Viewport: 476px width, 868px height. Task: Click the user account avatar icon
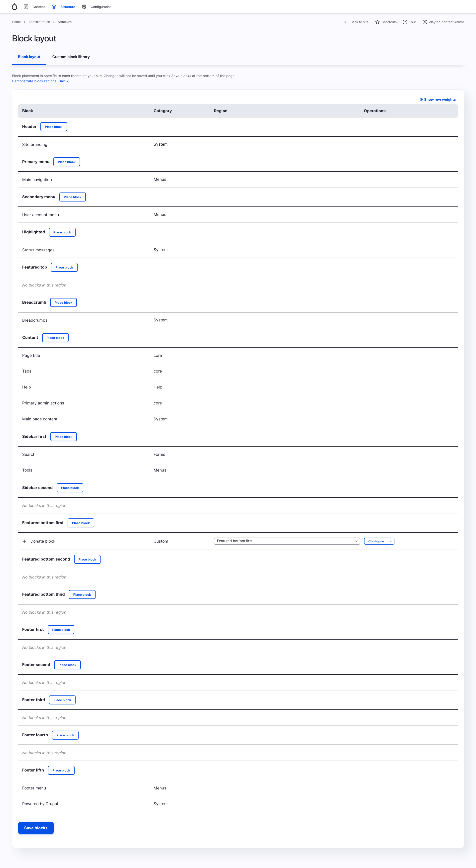coord(425,22)
